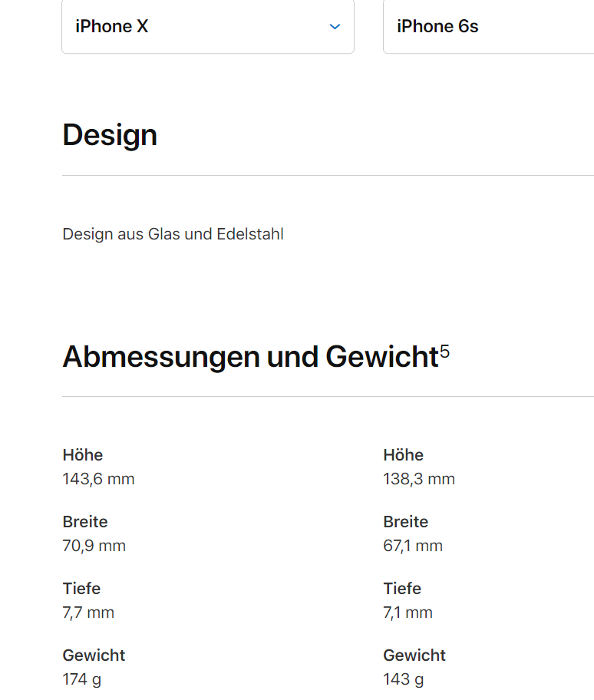Click the iPhone 6s 'Gewicht' label
The width and height of the screenshot is (594, 700).
point(414,655)
